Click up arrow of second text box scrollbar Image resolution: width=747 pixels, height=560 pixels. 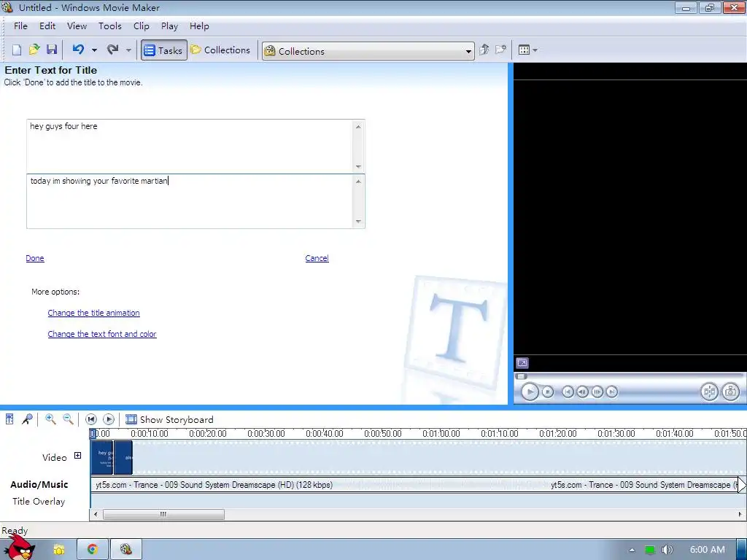pyautogui.click(x=358, y=182)
